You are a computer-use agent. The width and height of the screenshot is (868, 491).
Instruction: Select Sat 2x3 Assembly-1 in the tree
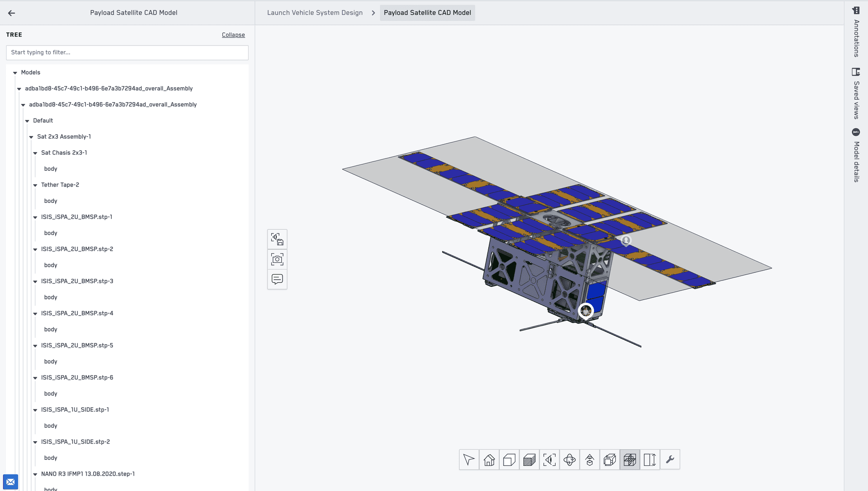[x=64, y=136]
